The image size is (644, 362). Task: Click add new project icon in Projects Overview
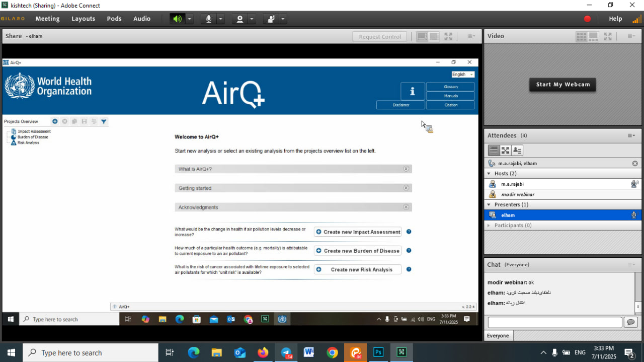pyautogui.click(x=55, y=121)
